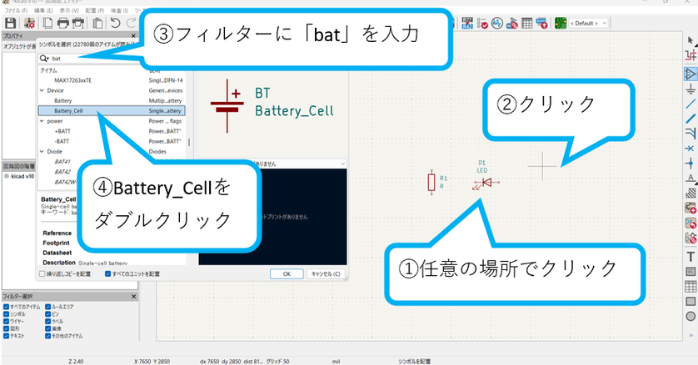Select the LED symbol D1 on the canvas
The width and height of the screenshot is (698, 365).
tap(486, 182)
